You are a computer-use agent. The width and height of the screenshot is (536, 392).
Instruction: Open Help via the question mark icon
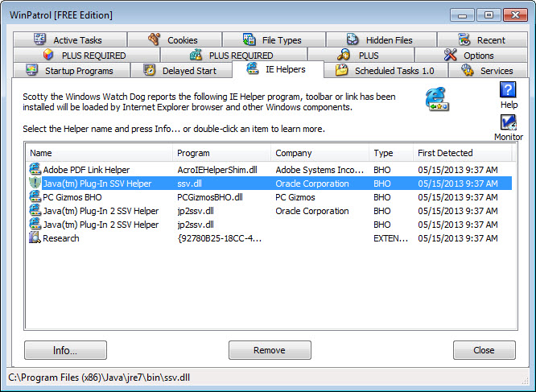tap(508, 90)
